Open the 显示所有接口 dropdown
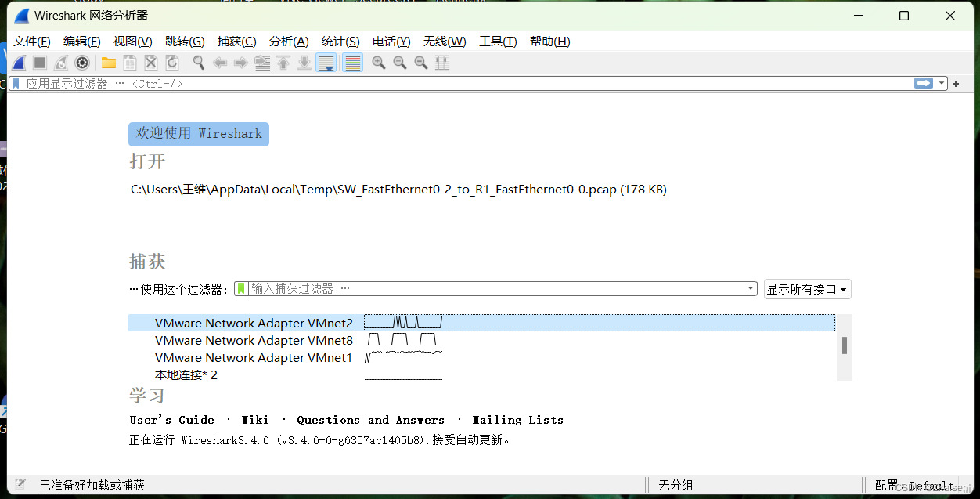 pyautogui.click(x=808, y=289)
